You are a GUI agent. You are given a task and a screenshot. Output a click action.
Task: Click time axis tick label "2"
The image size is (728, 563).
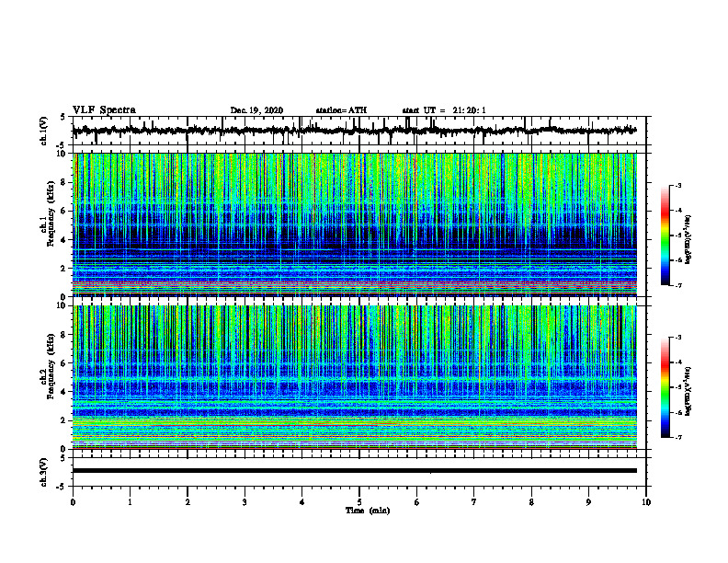(x=188, y=502)
